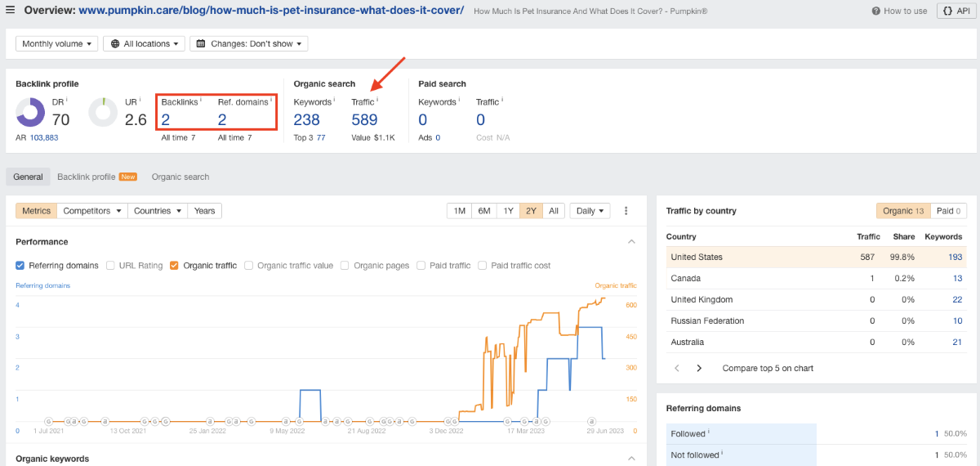Switch to the Organic search tab
The width and height of the screenshot is (980, 466).
[x=180, y=177]
